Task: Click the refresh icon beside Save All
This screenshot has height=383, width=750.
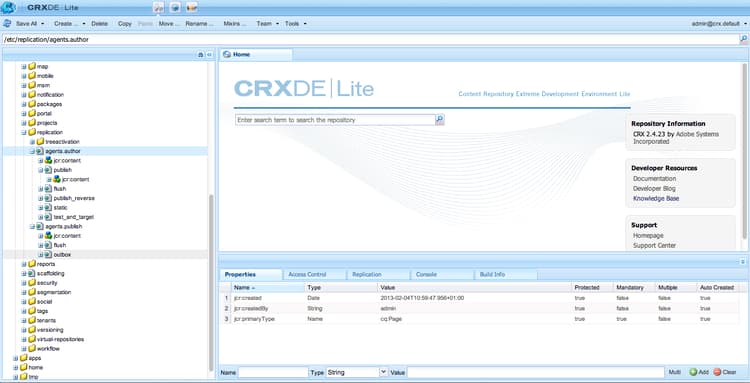Action: 7,23
